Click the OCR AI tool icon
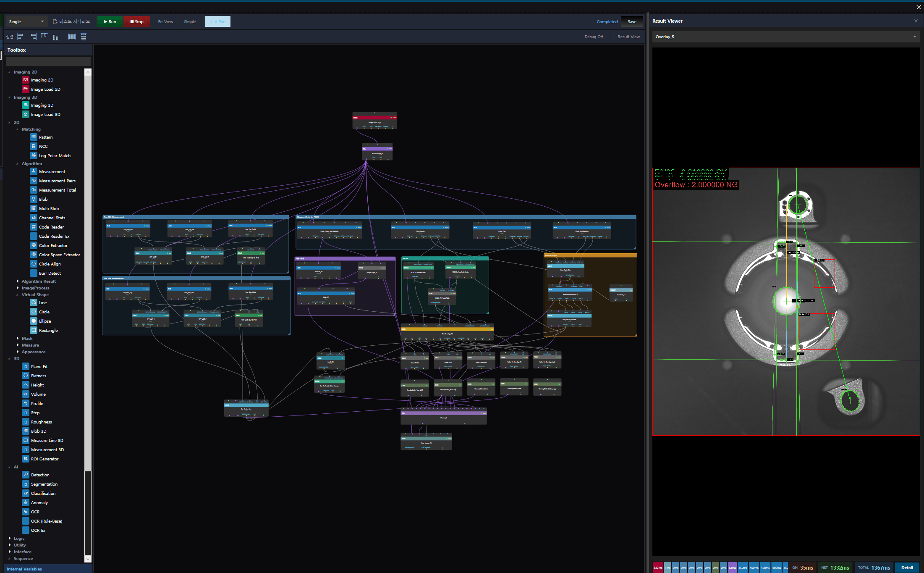Image resolution: width=924 pixels, height=573 pixels. tap(26, 512)
